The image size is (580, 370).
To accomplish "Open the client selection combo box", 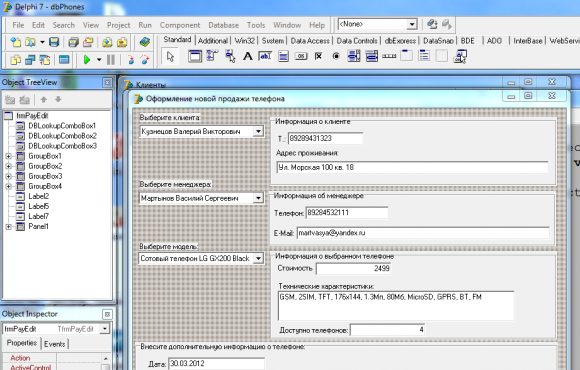I will [x=259, y=131].
